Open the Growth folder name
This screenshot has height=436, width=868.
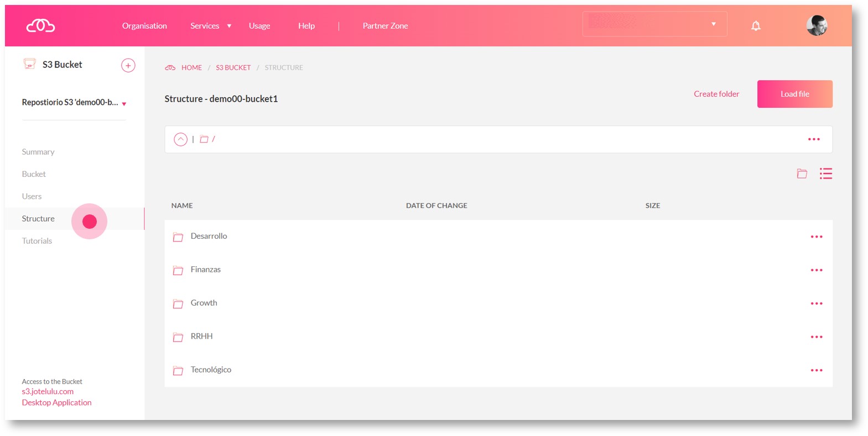(204, 303)
